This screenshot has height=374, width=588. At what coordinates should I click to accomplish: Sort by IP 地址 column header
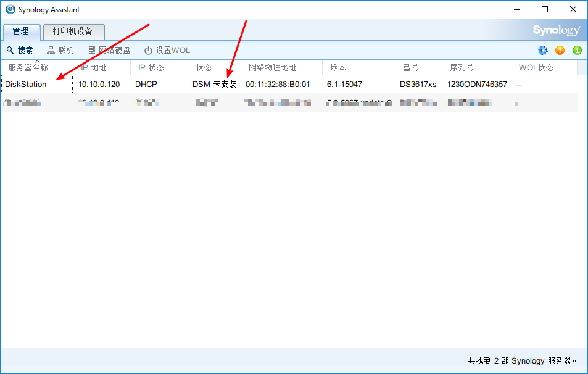[102, 67]
